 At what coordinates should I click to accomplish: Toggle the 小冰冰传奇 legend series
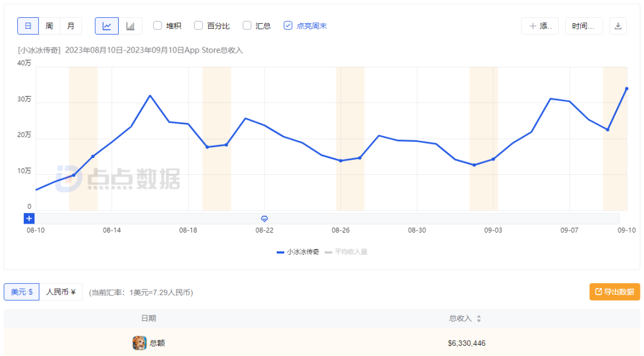pyautogui.click(x=298, y=252)
